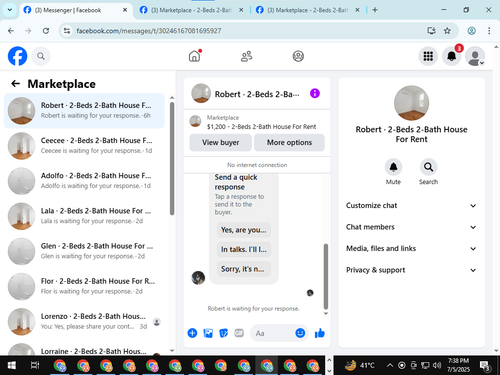
Task: Expand Privacy & support section
Action: pos(411,270)
